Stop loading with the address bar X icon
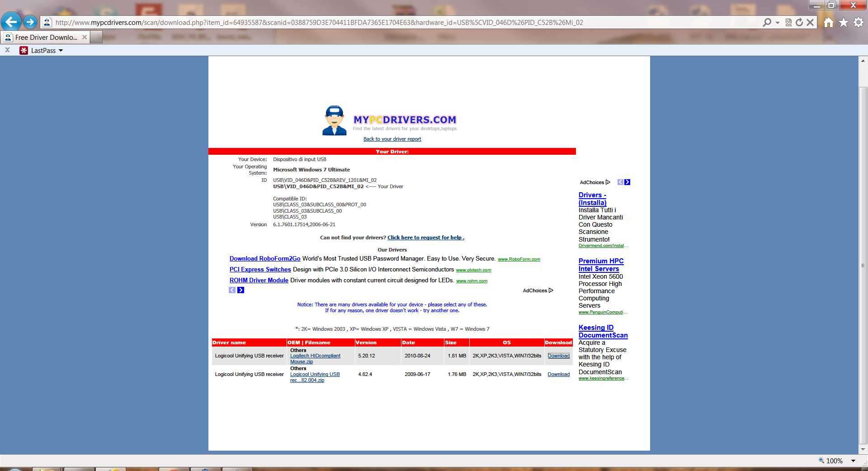 pyautogui.click(x=810, y=22)
